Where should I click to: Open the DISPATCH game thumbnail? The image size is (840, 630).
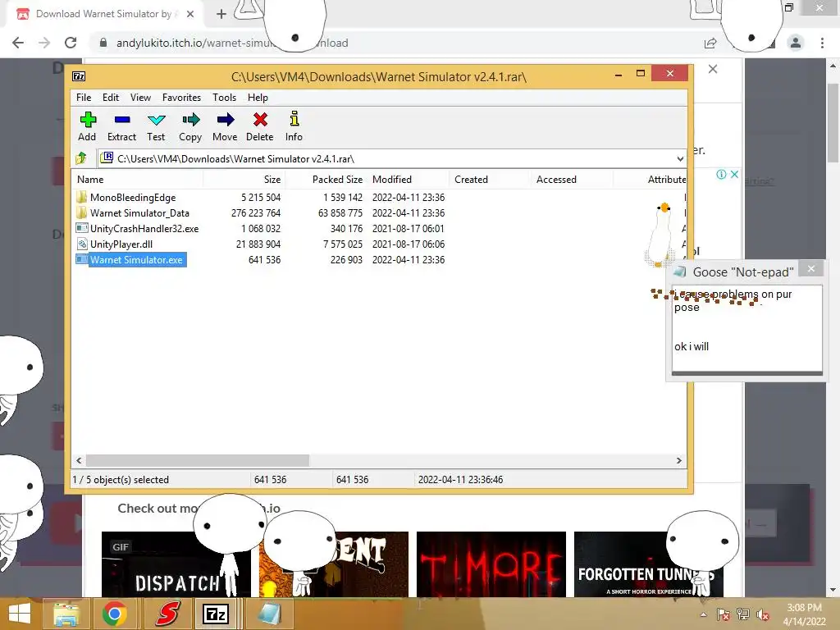[x=176, y=564]
